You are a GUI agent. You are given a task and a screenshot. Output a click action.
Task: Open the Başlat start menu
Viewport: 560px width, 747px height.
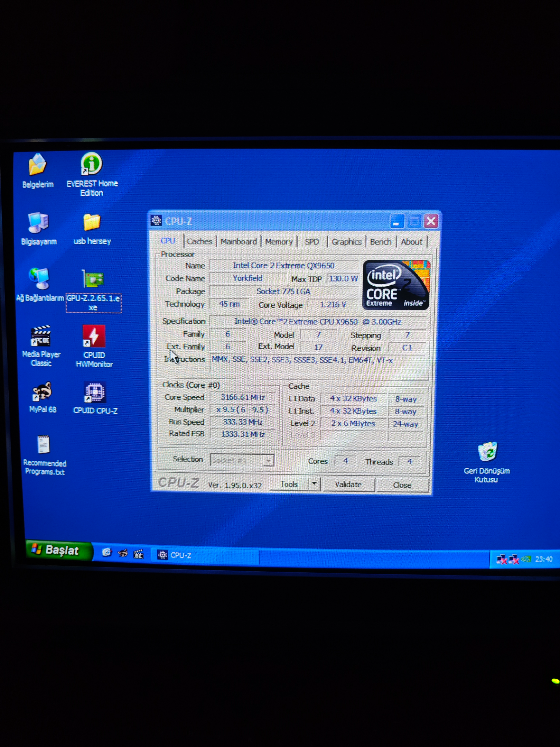click(59, 550)
